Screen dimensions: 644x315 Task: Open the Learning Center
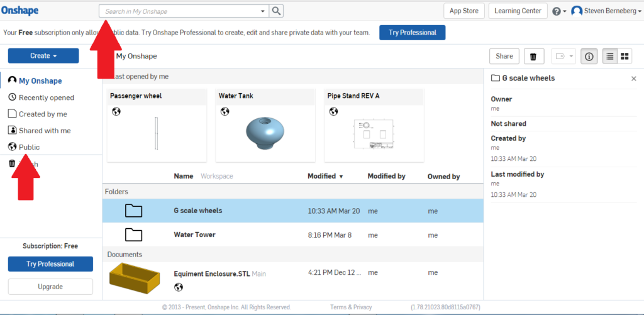(x=518, y=11)
